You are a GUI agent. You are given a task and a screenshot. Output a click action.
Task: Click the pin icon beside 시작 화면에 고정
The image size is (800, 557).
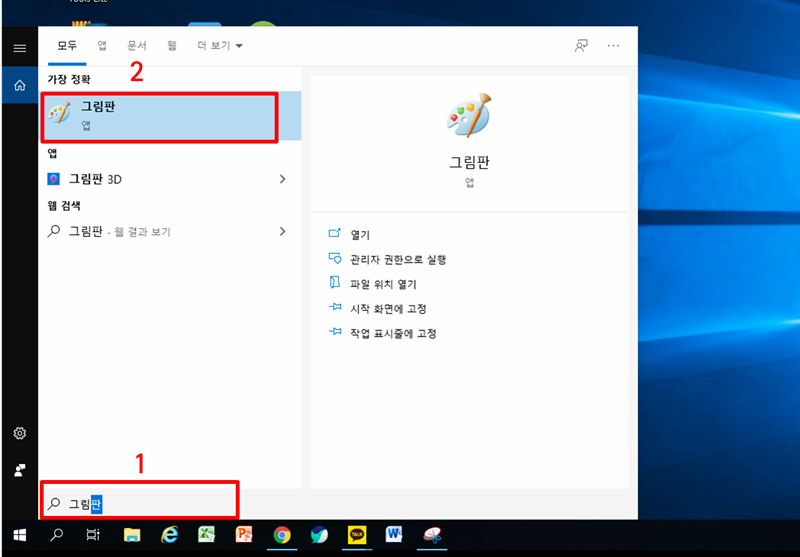click(x=335, y=307)
